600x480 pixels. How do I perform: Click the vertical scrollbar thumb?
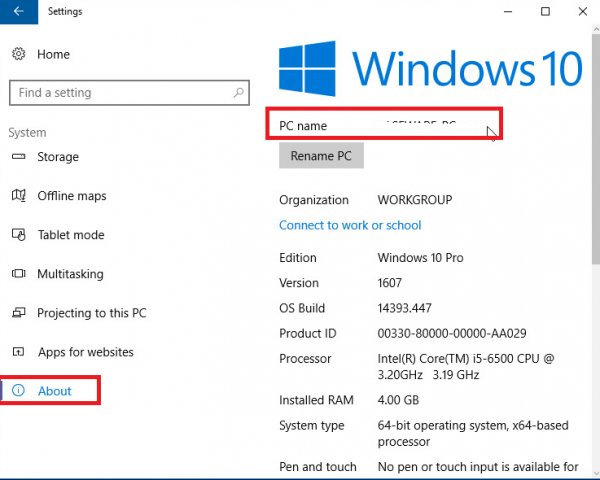click(596, 149)
